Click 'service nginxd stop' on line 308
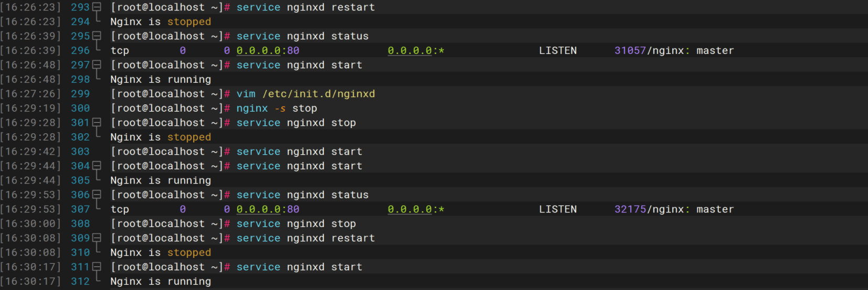868x290 pixels. 296,223
